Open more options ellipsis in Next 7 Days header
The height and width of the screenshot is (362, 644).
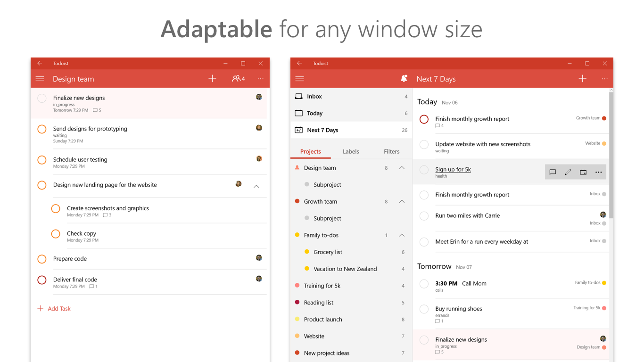point(604,79)
